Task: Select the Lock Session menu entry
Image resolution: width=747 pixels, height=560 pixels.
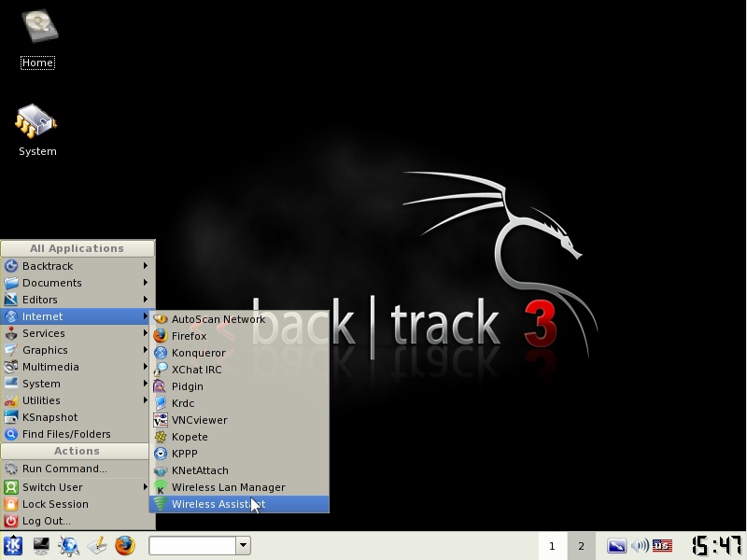Action: point(77,504)
